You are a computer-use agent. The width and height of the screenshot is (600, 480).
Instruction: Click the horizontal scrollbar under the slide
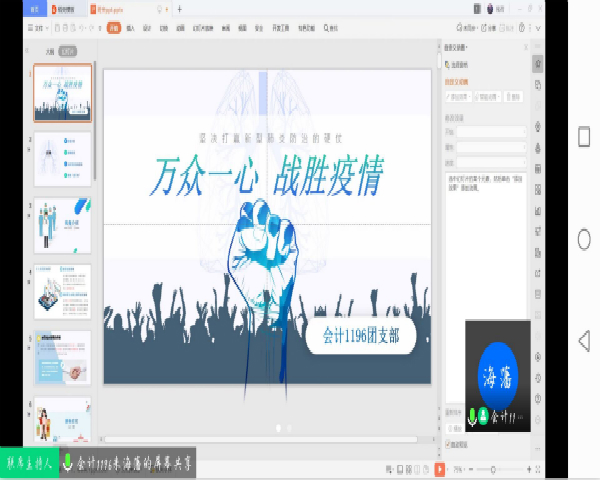coord(261,439)
